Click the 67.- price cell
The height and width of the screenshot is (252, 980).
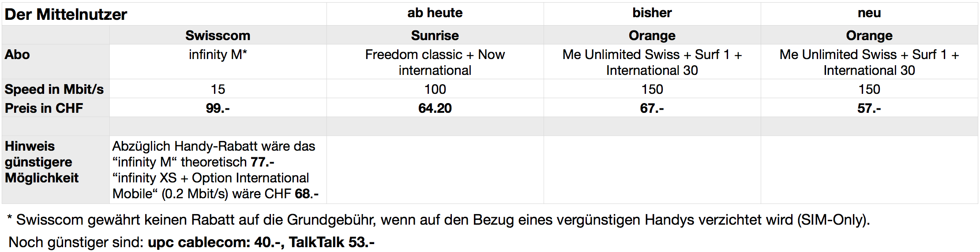(x=652, y=108)
